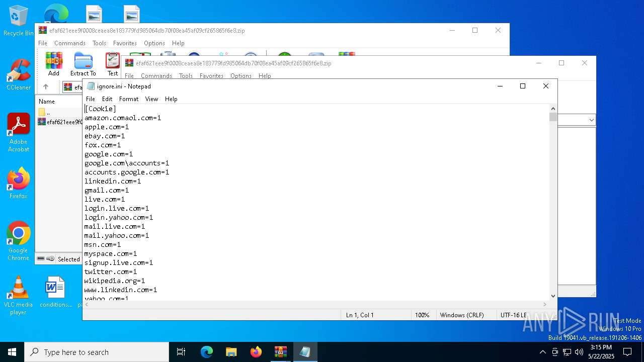Click the line 'linkedin.com=1'
This screenshot has height=362, width=644.
click(113, 181)
